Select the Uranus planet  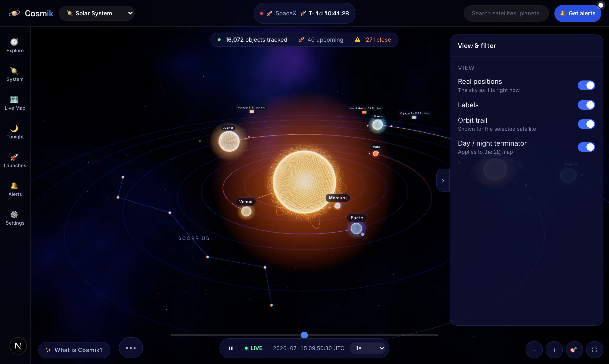pyautogui.click(x=377, y=125)
